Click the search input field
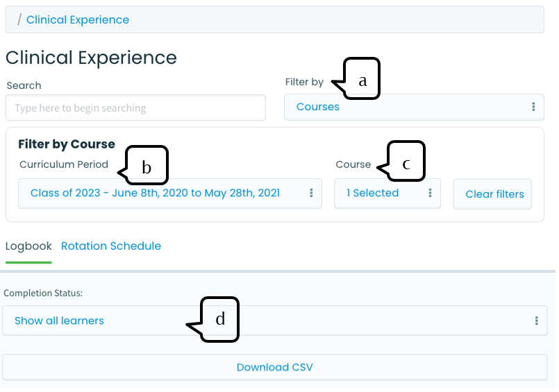 pos(135,108)
